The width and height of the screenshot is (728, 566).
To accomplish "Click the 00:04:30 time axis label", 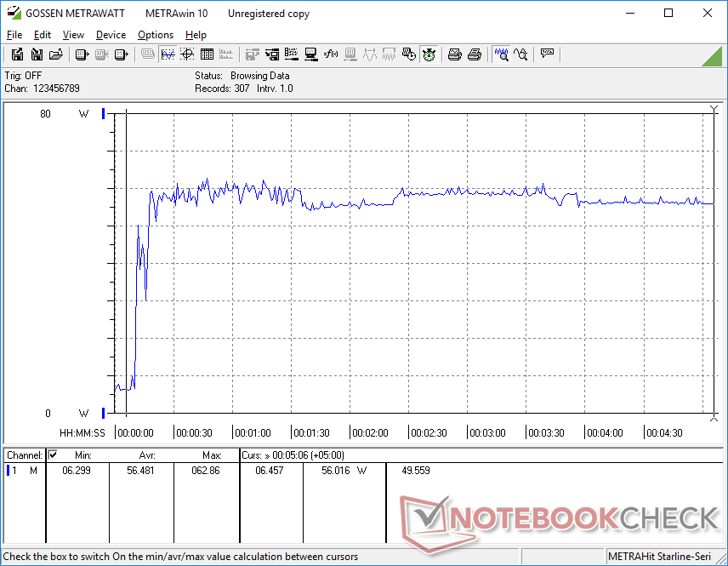I will coord(664,433).
